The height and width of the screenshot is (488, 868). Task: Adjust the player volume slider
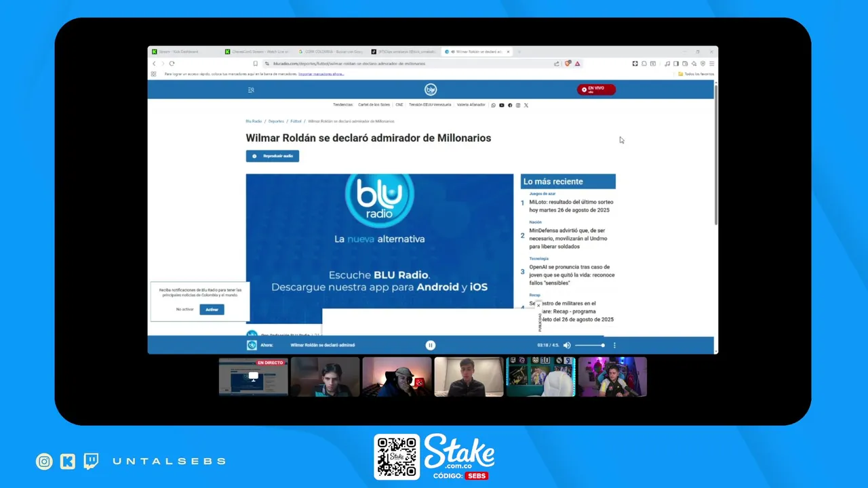click(589, 345)
